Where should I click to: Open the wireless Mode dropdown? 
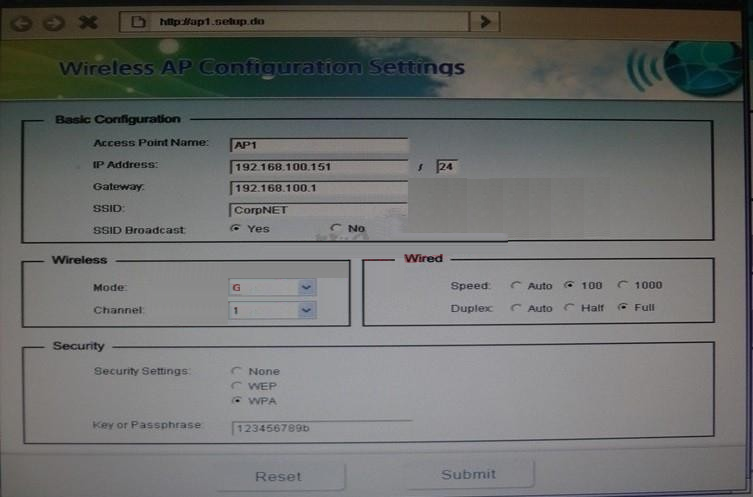click(306, 287)
